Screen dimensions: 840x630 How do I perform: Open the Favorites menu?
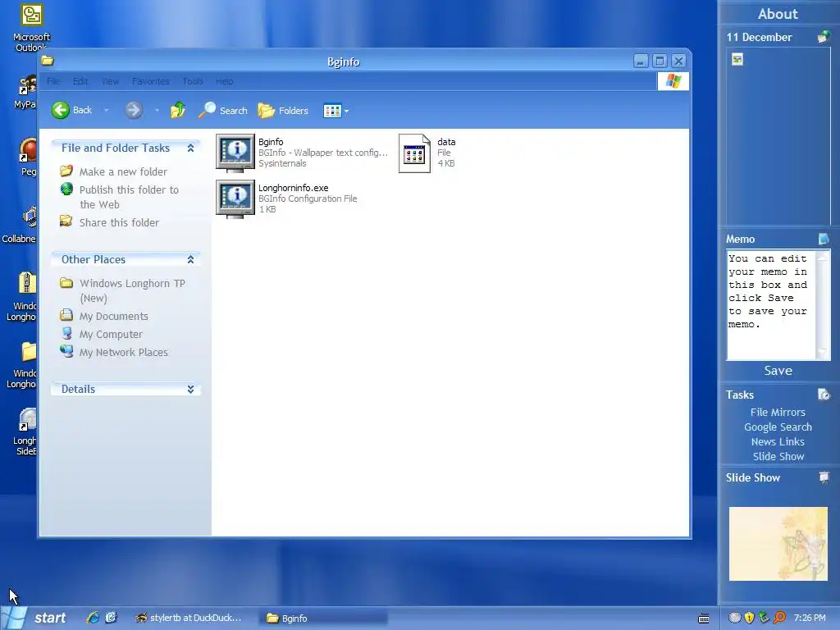click(x=151, y=81)
